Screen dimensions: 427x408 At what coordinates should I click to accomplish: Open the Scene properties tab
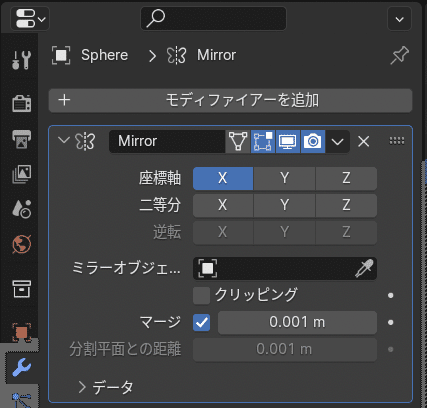21,209
